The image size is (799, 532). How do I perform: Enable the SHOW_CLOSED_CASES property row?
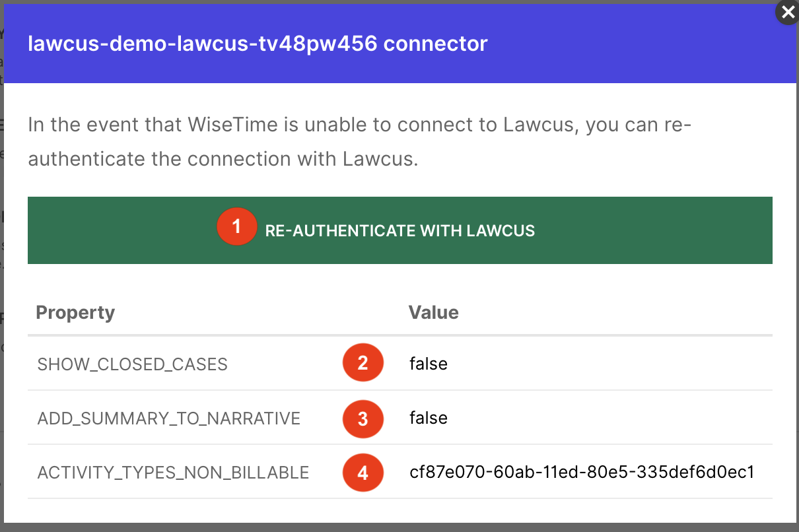coord(132,364)
